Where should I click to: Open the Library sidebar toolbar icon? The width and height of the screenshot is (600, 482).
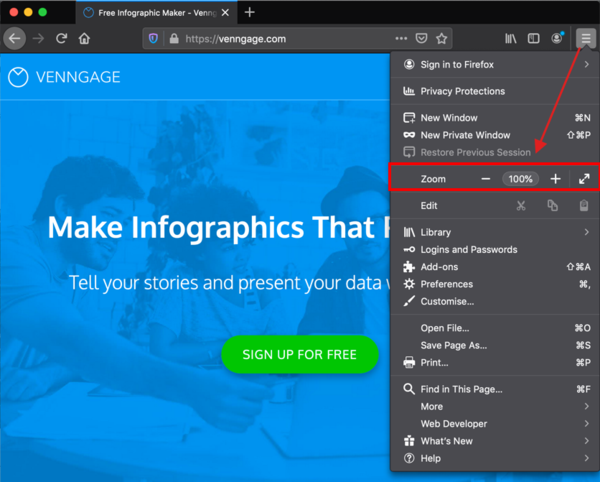coord(510,38)
